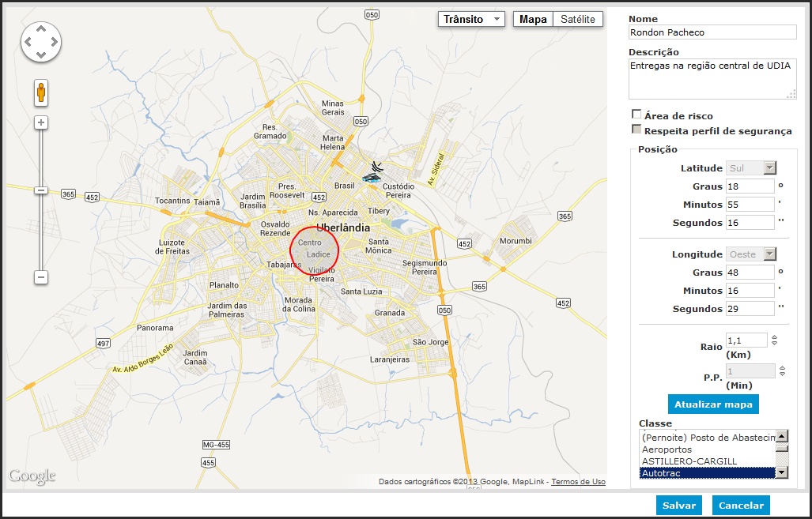Click the latitude Graus field
The width and height of the screenshot is (812, 519).
750,186
